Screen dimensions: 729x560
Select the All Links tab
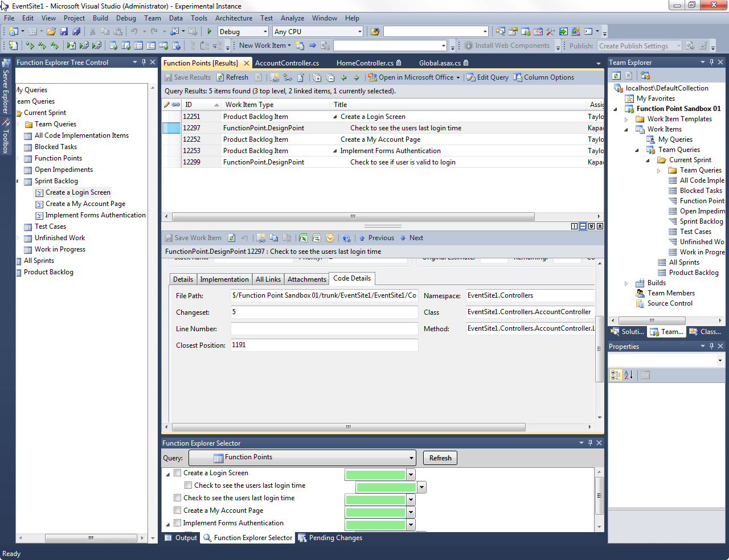(x=268, y=279)
